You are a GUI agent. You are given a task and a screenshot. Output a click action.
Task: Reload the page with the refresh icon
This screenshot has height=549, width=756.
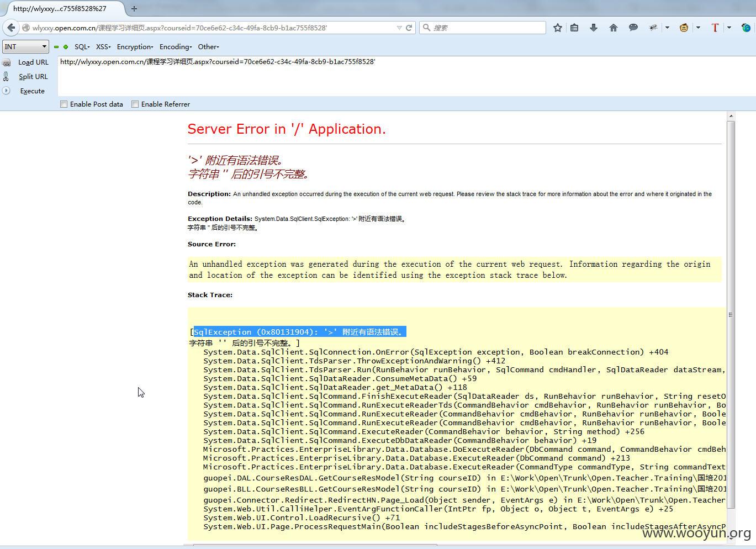pos(409,28)
